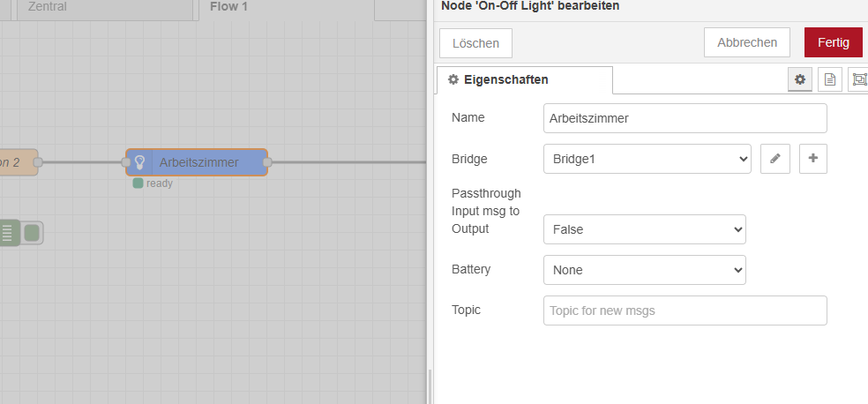Screen dimensions: 868x404
Task: Open the node appearance icon
Action: (x=858, y=79)
